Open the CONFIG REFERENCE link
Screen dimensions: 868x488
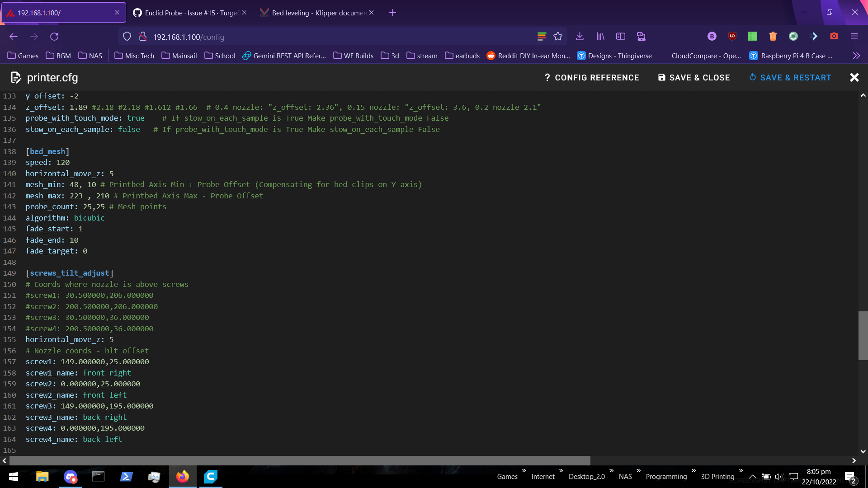(592, 77)
